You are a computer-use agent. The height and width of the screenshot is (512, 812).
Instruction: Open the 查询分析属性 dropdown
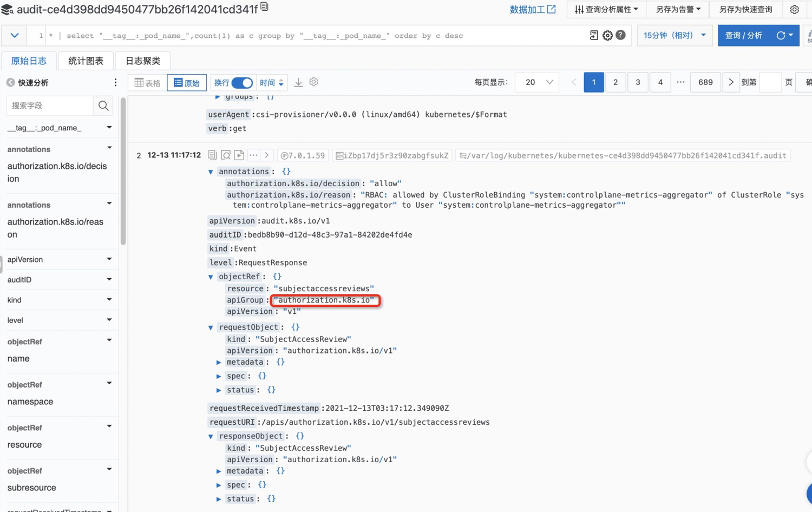[x=606, y=9]
